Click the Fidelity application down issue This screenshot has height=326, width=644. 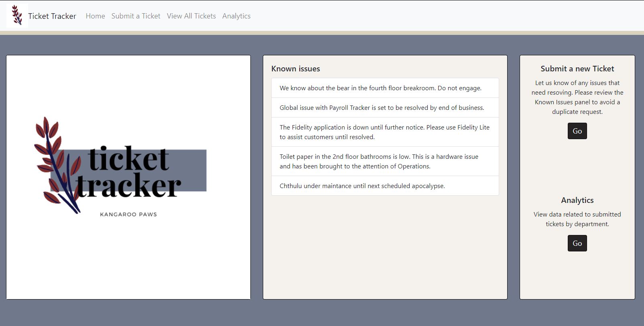click(385, 132)
